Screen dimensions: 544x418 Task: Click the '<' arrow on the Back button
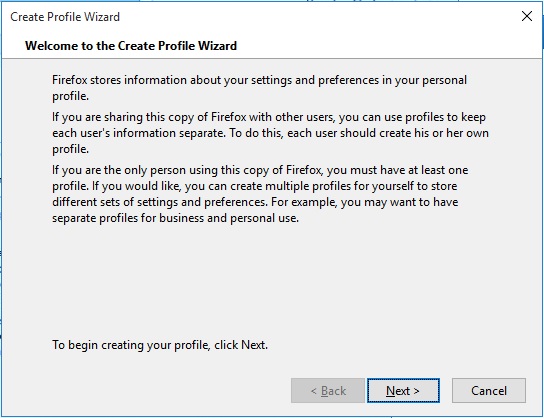314,391
